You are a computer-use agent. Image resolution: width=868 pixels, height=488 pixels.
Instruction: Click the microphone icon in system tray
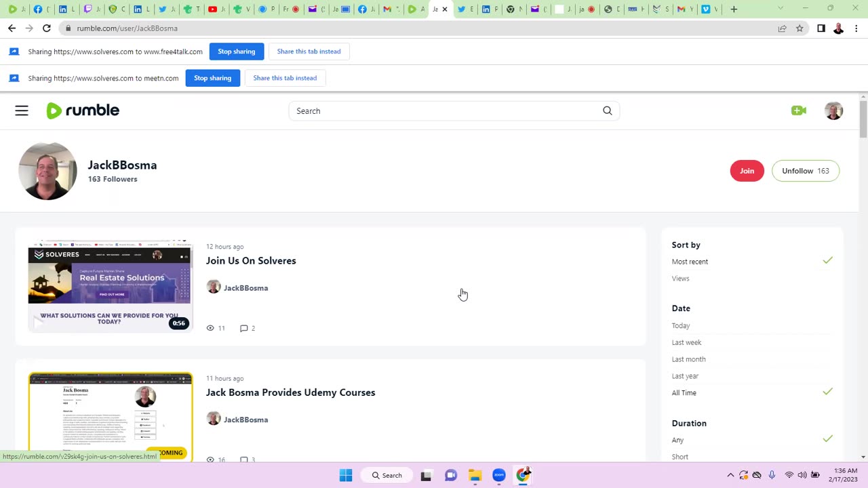coord(772,475)
